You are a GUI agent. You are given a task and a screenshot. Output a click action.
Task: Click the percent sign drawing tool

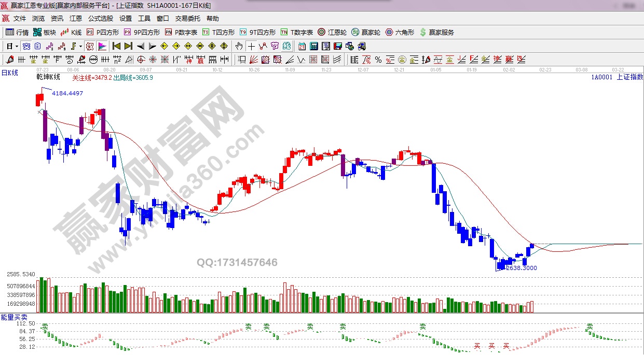[378, 60]
